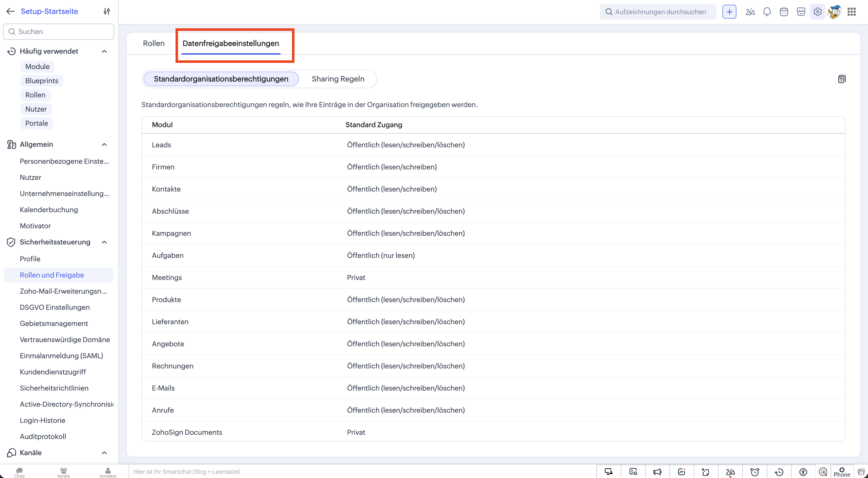868x478 pixels.
Task: Open Auditprotokoll in the sidebar
Action: [43, 437]
